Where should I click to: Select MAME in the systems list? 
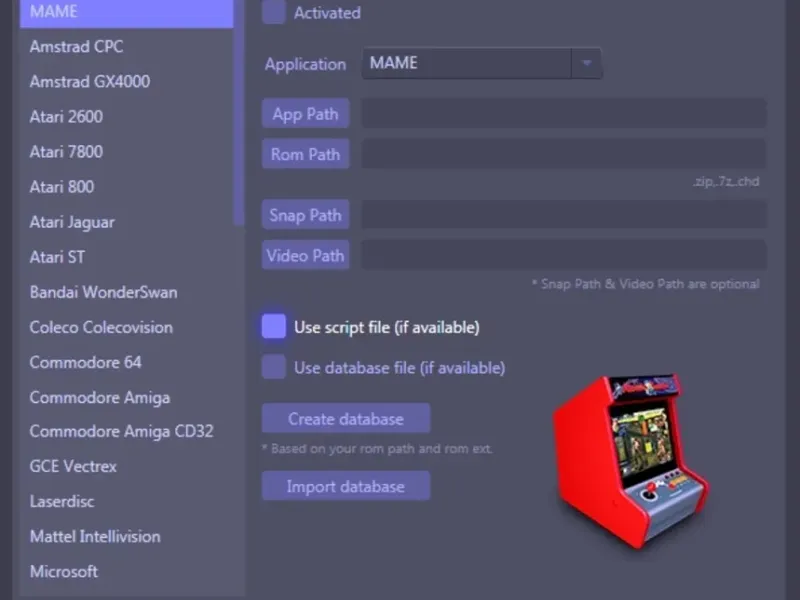point(127,12)
